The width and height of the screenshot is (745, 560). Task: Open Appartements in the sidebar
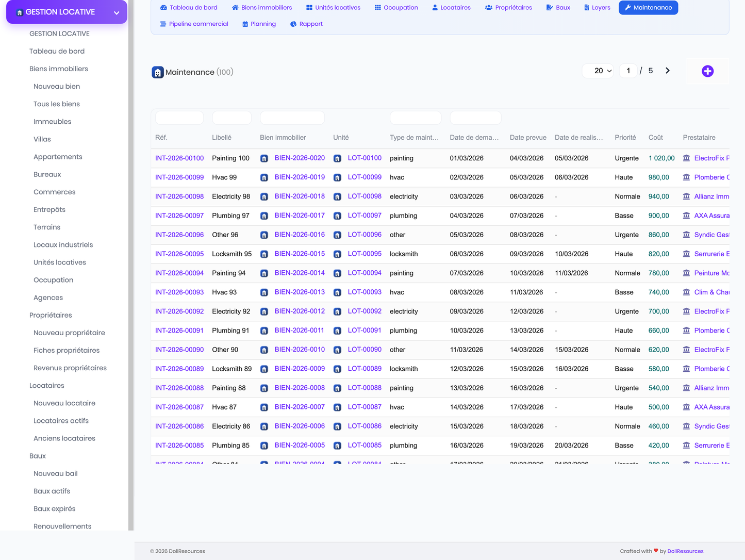pyautogui.click(x=58, y=157)
